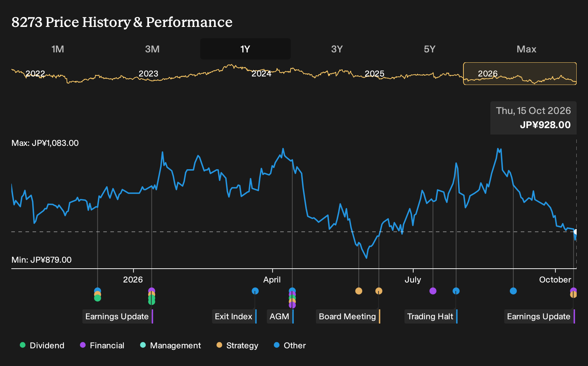Toggle the Management legend filter
This screenshot has height=366, width=588.
point(171,345)
